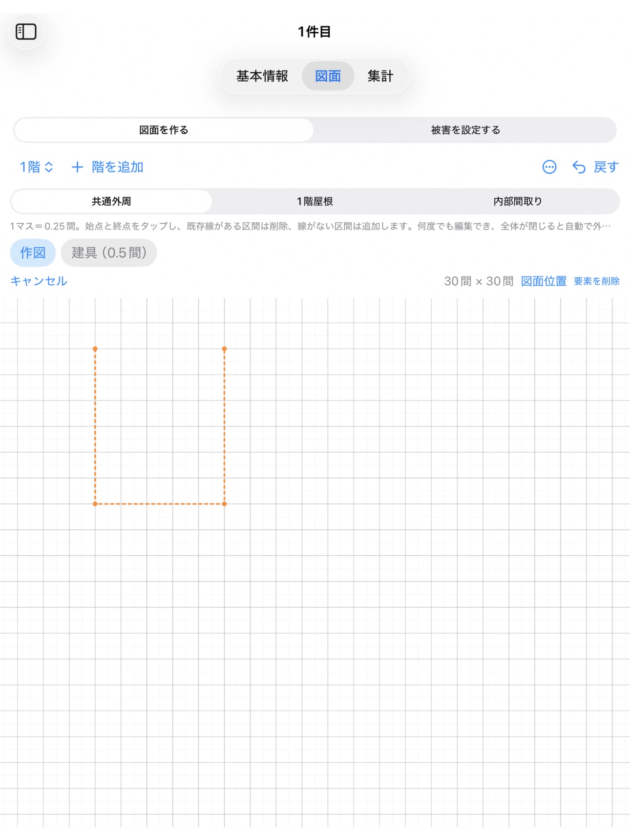Open 図面位置 settings
Viewport: 630px width, 840px height.
pyautogui.click(x=544, y=281)
